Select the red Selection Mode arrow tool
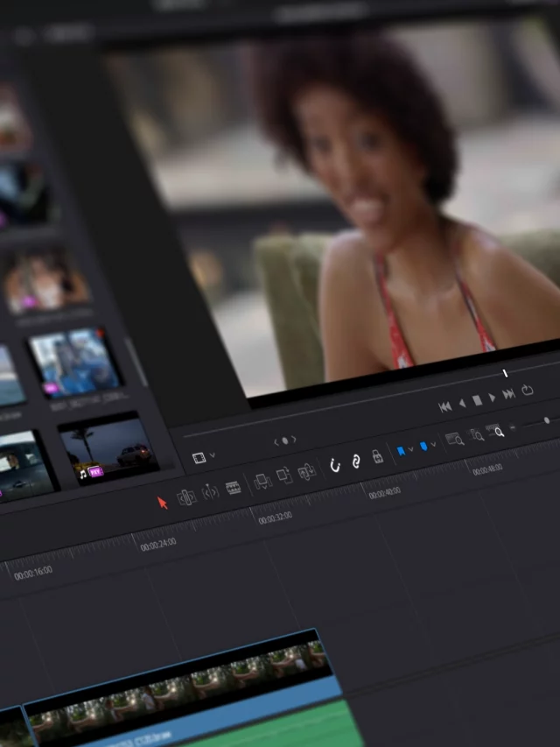The height and width of the screenshot is (747, 560). (x=163, y=503)
